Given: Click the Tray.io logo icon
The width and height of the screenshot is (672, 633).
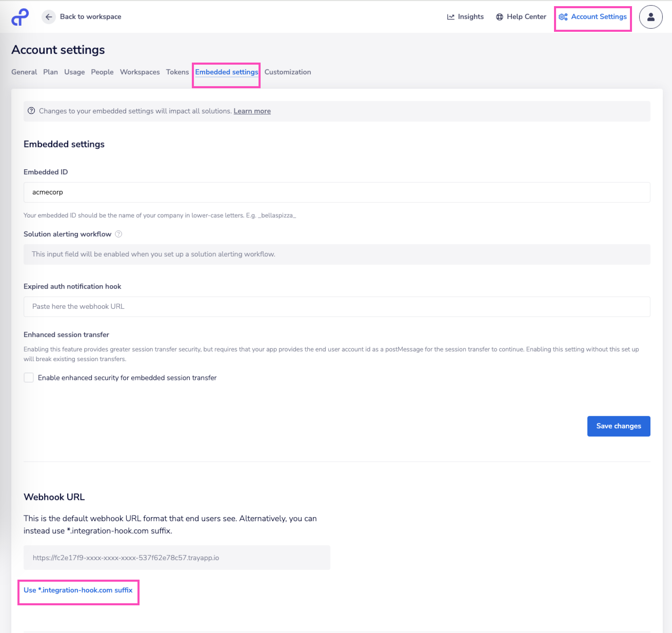Looking at the screenshot, I should pos(20,17).
